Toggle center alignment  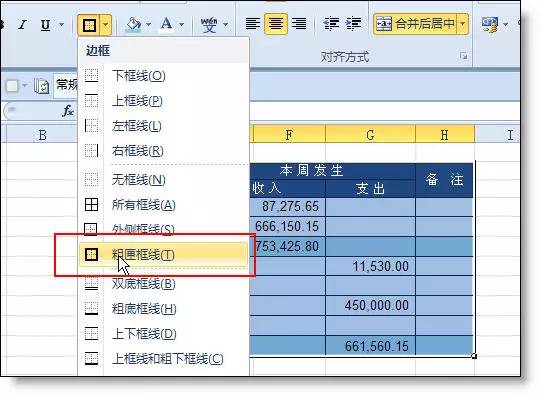click(275, 24)
